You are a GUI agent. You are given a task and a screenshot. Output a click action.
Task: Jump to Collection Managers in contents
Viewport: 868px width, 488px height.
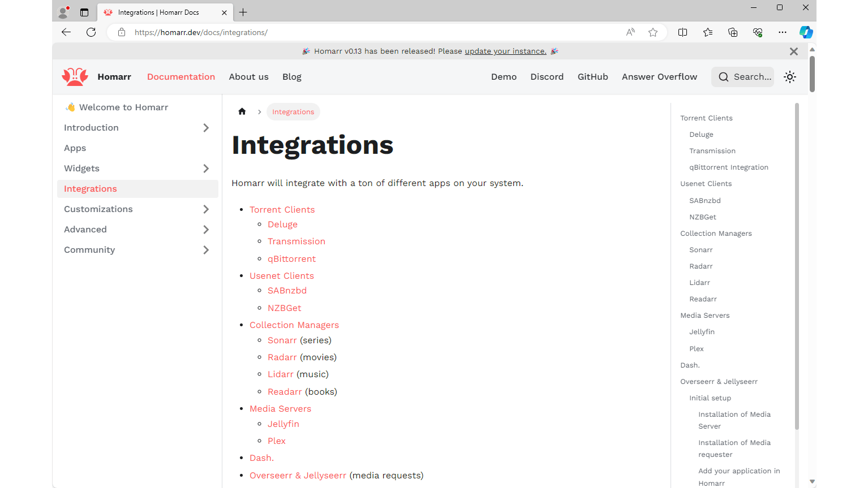click(716, 234)
